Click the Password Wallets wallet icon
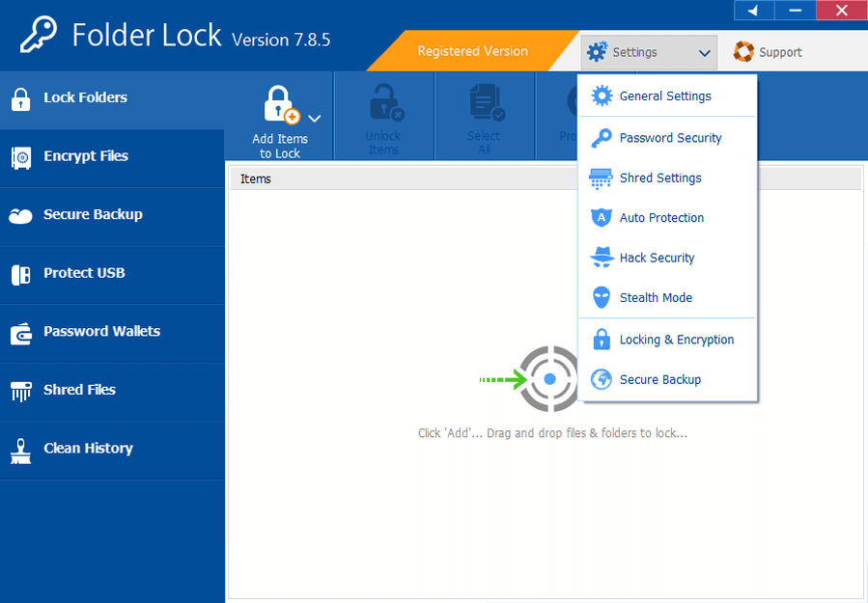Viewport: 868px width, 603px height. pos(20,333)
